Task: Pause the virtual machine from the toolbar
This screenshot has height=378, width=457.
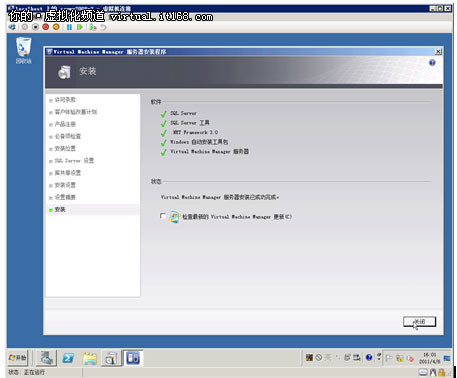Action: coord(69,27)
